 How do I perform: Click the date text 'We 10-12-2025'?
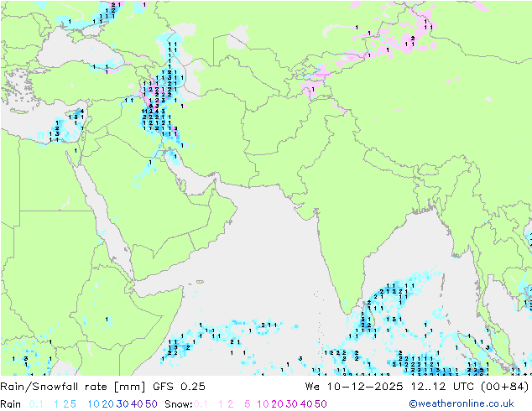(x=354, y=387)
